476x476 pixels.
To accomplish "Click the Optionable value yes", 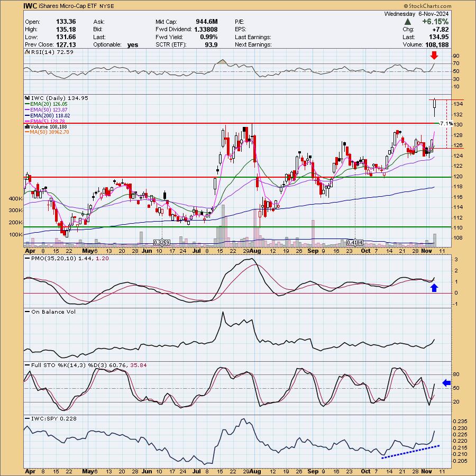I will click(x=133, y=45).
